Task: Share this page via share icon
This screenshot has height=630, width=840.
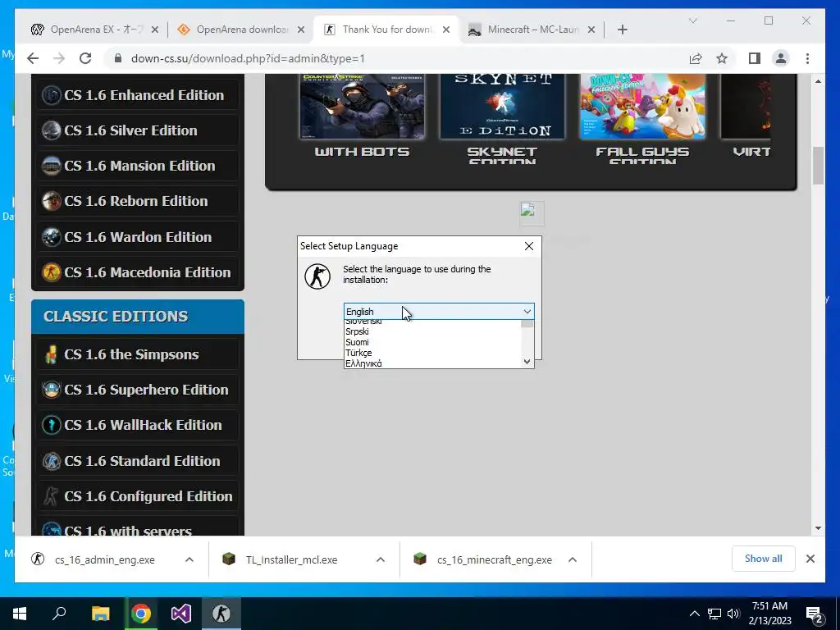Action: click(696, 58)
